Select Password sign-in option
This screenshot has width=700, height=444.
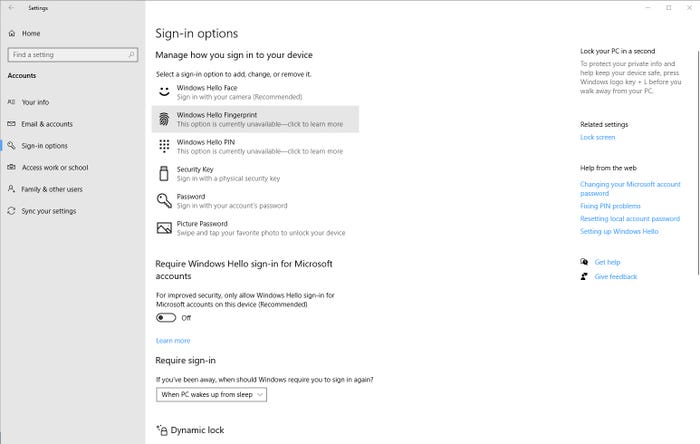(x=255, y=201)
